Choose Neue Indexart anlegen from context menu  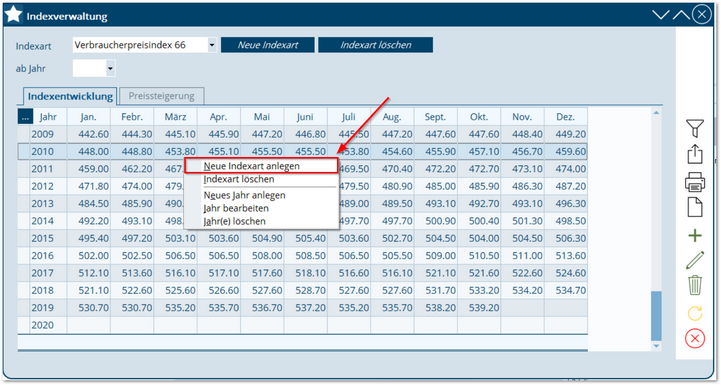261,166
